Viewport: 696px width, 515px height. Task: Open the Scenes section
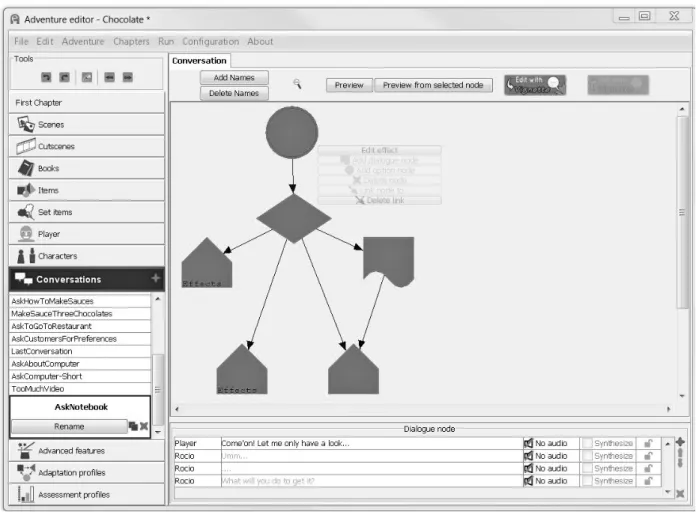[87, 124]
